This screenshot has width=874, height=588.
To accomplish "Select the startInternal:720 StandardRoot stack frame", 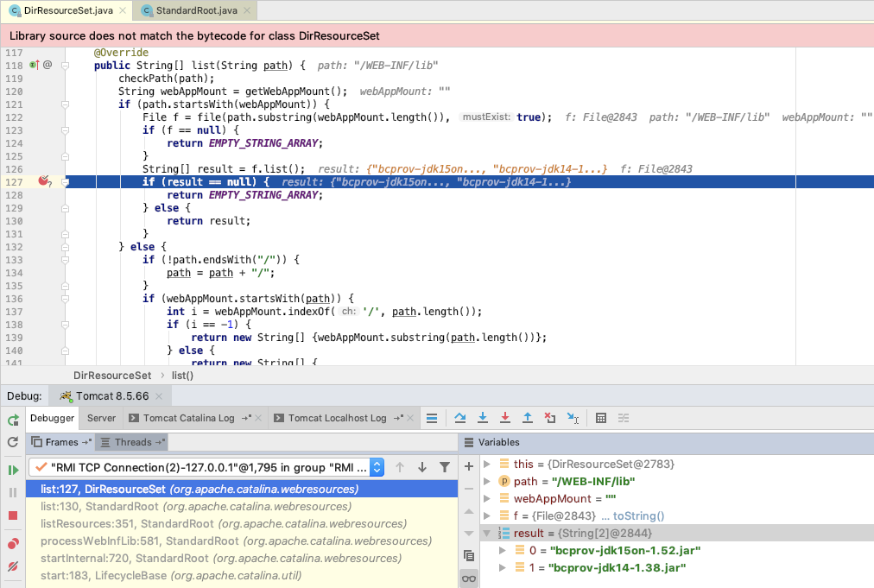I will [x=242, y=558].
